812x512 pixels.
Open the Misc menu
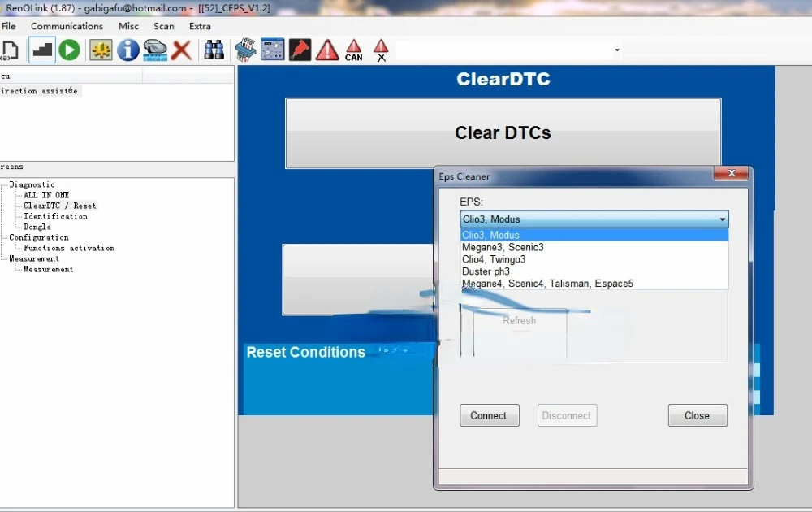point(128,26)
